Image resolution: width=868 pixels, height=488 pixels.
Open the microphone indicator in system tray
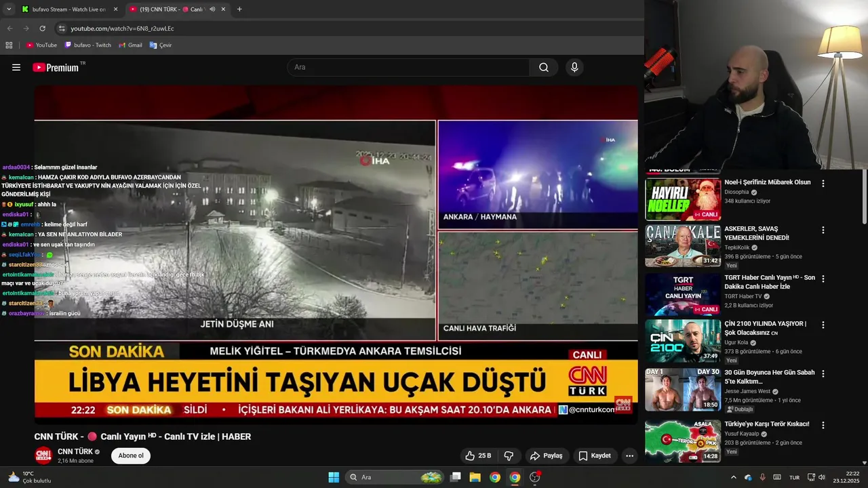click(x=762, y=477)
